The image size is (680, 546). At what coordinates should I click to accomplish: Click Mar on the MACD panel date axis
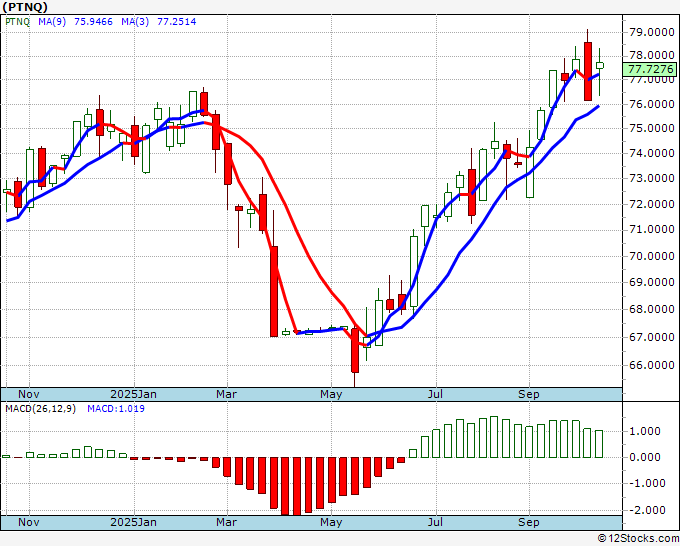pyautogui.click(x=226, y=522)
